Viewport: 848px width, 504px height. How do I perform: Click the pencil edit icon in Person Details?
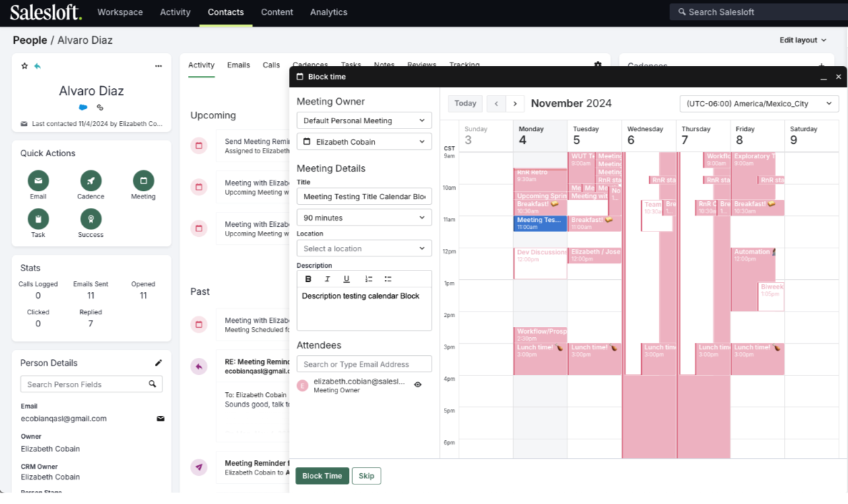coord(158,363)
